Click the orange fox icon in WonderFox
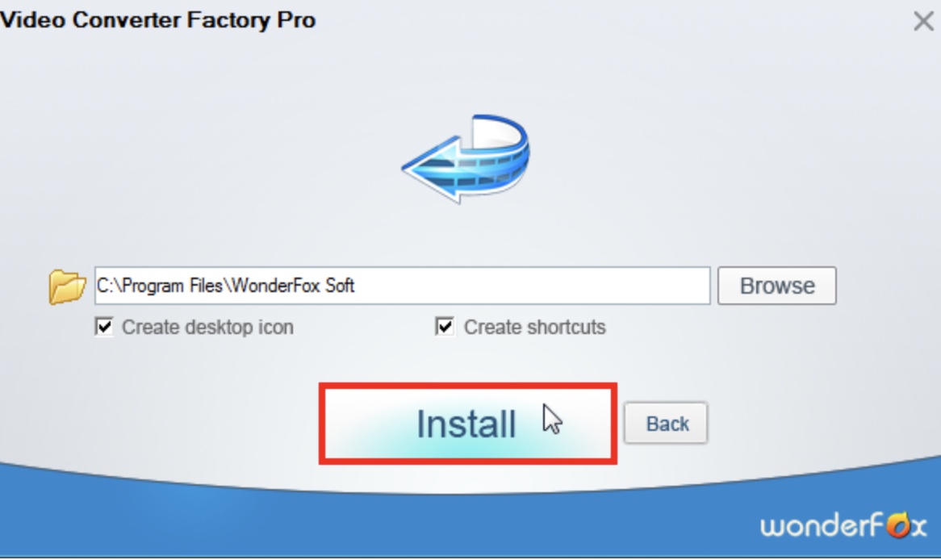 pyautogui.click(x=898, y=524)
